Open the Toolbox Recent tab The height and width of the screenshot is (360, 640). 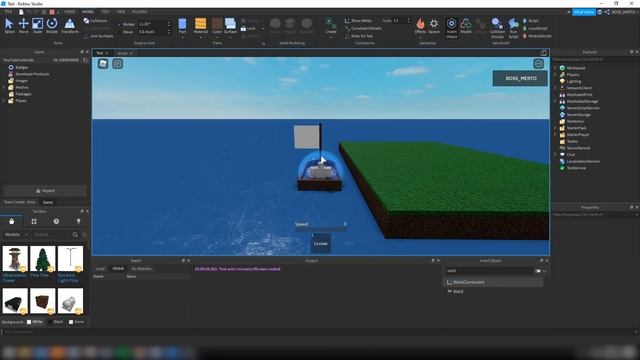coord(56,221)
